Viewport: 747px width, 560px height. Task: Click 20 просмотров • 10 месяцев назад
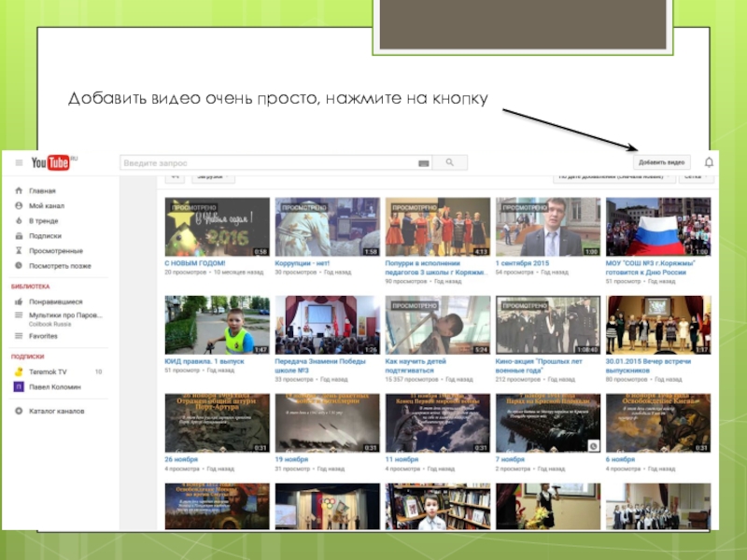pos(214,273)
